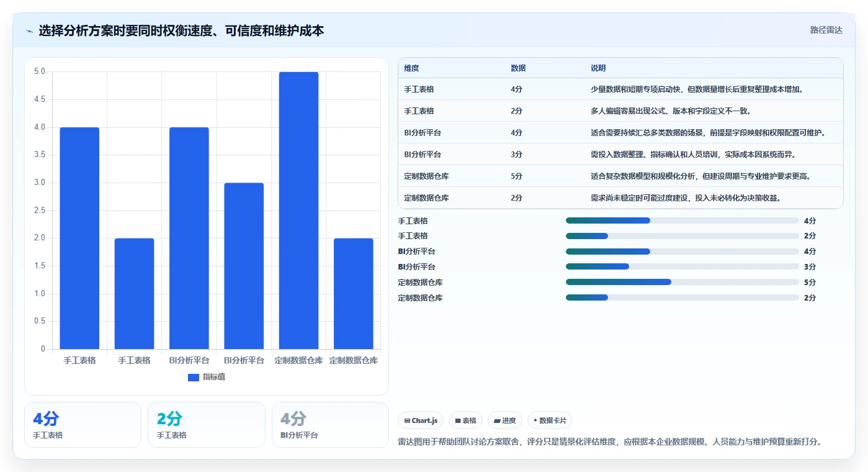Click the 手工表格 chart bar reaching 4.0
Viewport: 868px width, 472px height.
pos(79,238)
